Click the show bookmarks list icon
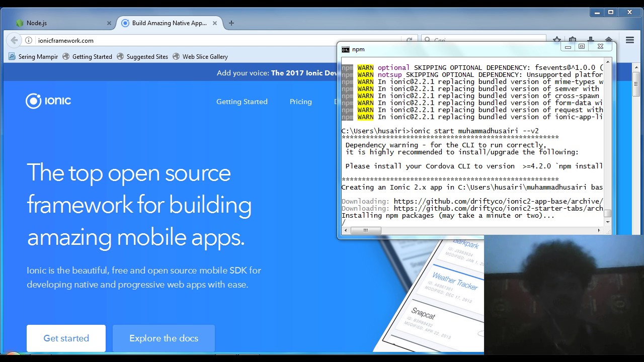 pyautogui.click(x=573, y=40)
